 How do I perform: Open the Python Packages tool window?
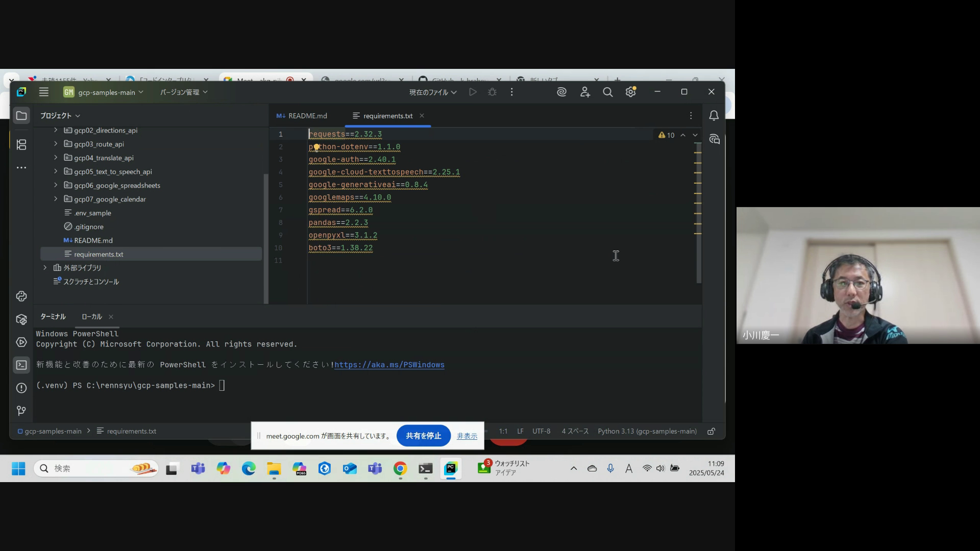(21, 319)
